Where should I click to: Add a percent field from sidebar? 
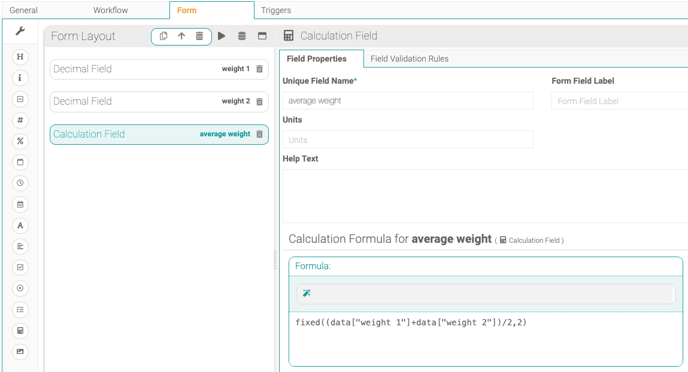point(20,141)
